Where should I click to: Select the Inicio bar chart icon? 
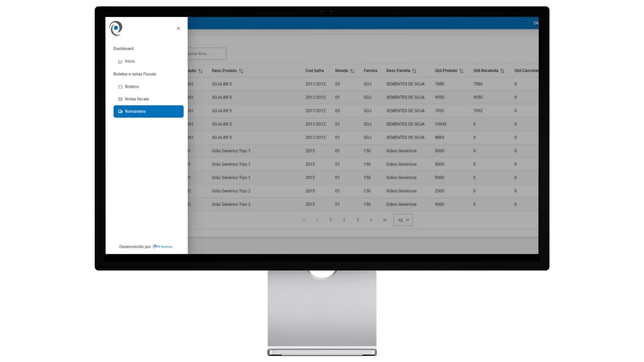120,61
